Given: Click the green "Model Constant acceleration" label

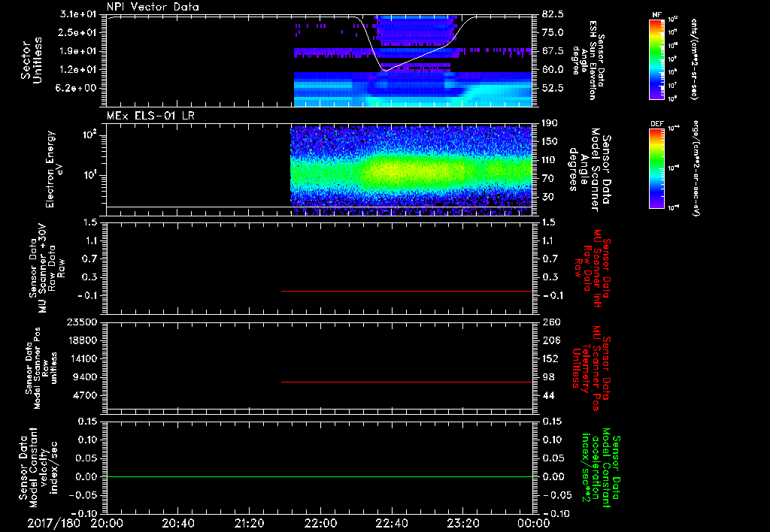Looking at the screenshot, I should coord(600,469).
